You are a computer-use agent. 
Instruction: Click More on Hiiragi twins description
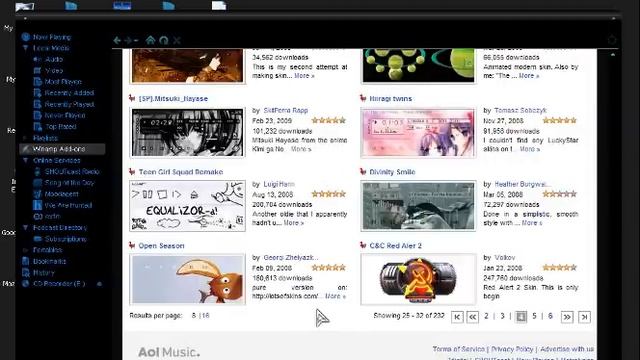tap(529, 149)
